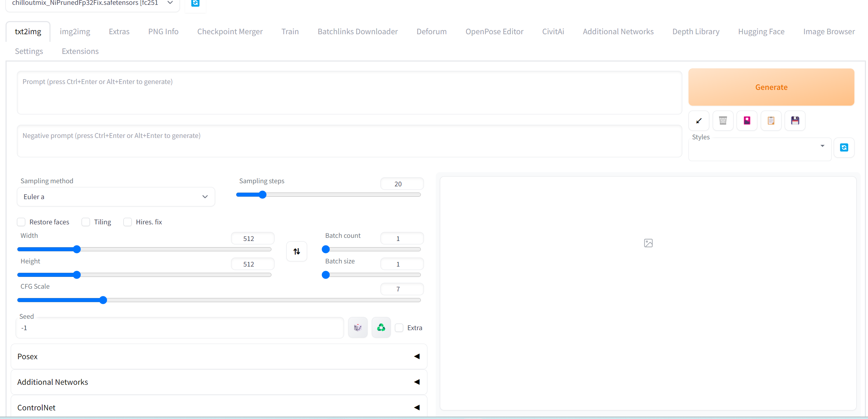Enable the Restore faces checkbox
The height and width of the screenshot is (419, 868).
(x=21, y=222)
